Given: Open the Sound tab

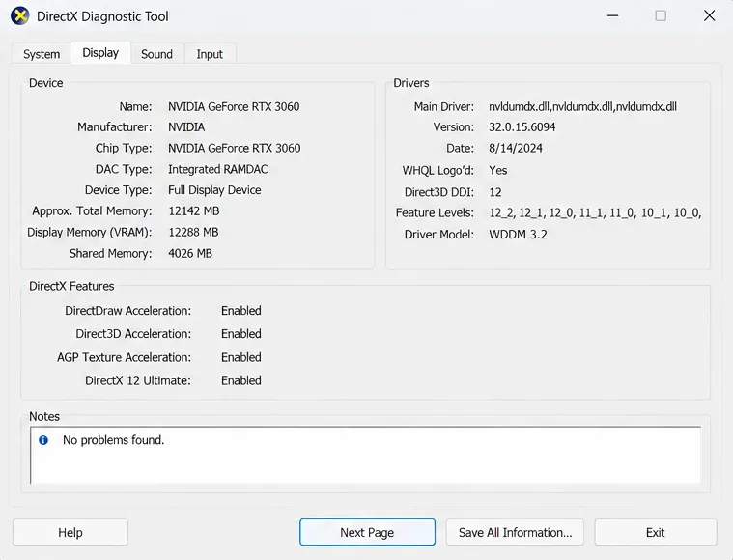Looking at the screenshot, I should 157,54.
